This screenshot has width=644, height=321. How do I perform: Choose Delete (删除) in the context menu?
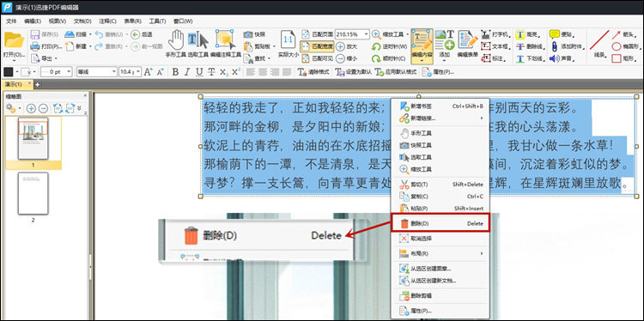click(440, 224)
